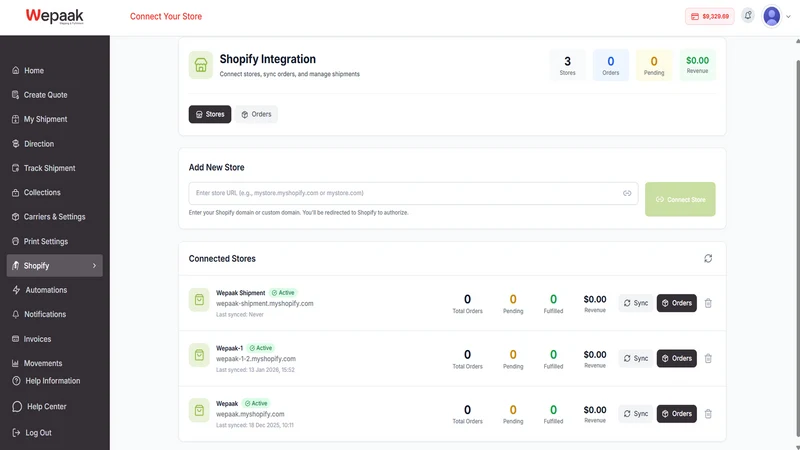Click the Carriers & Settings cube icon
Image resolution: width=800 pixels, height=450 pixels.
[15, 217]
